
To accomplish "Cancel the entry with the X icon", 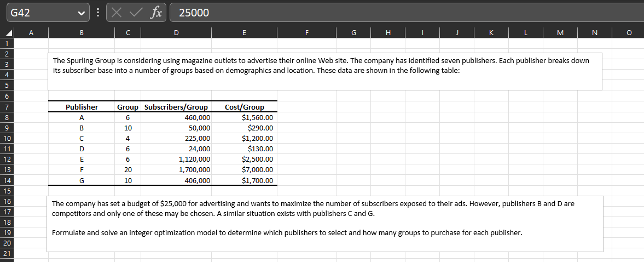I will click(x=117, y=13).
